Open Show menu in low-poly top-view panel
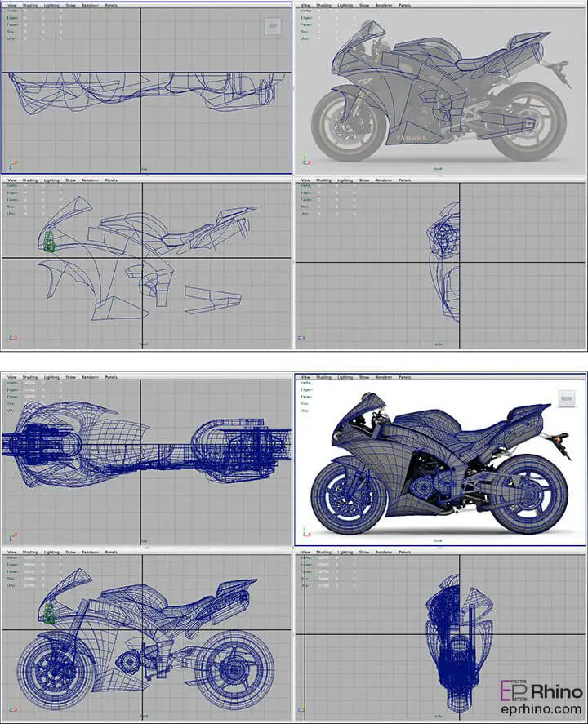The height and width of the screenshot is (724, 588). tap(70, 5)
